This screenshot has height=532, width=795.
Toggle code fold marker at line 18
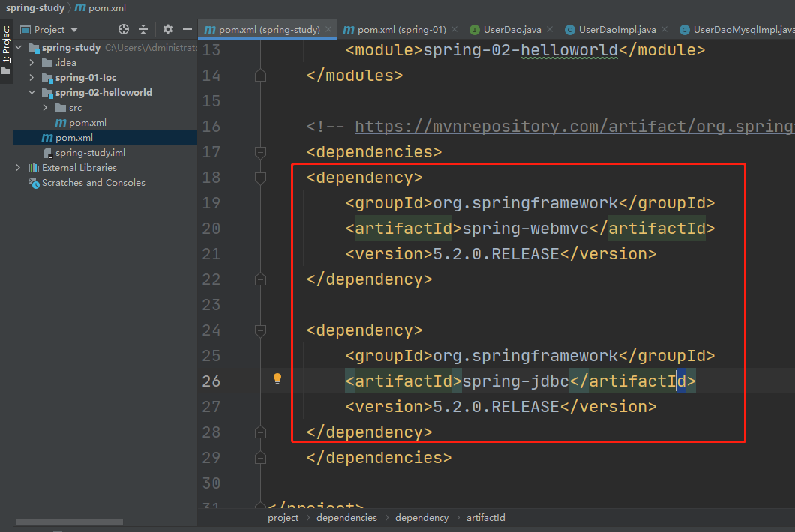click(260, 178)
